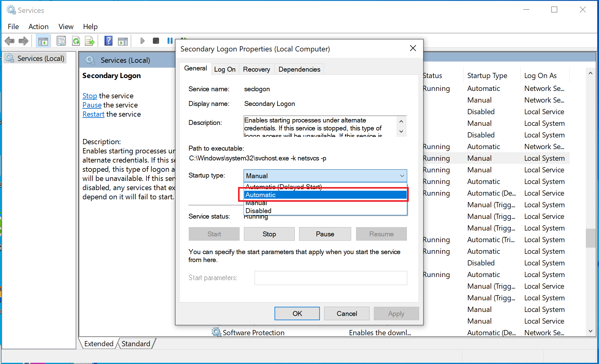Select Manual startup type option

(x=256, y=203)
